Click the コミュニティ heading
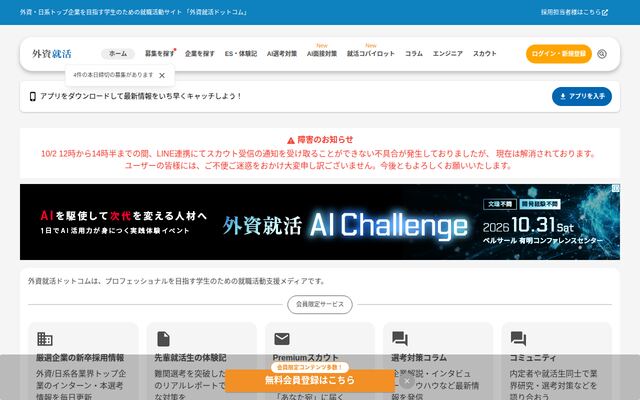The width and height of the screenshot is (640, 400). pyautogui.click(x=533, y=358)
